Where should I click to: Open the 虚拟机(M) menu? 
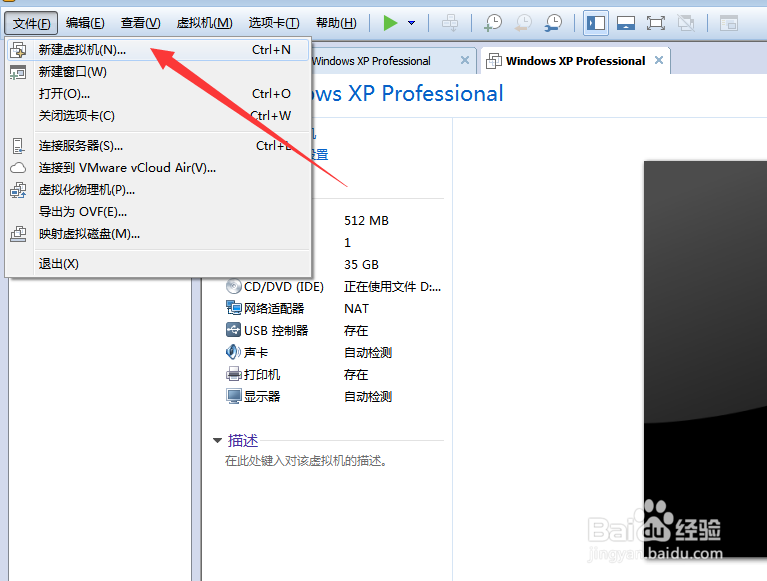click(x=204, y=23)
